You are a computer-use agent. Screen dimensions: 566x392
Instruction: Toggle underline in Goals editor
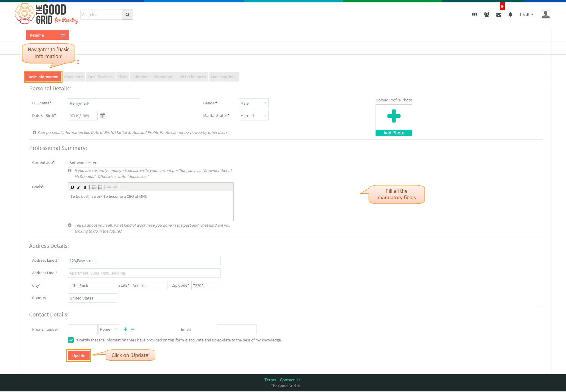click(x=85, y=187)
